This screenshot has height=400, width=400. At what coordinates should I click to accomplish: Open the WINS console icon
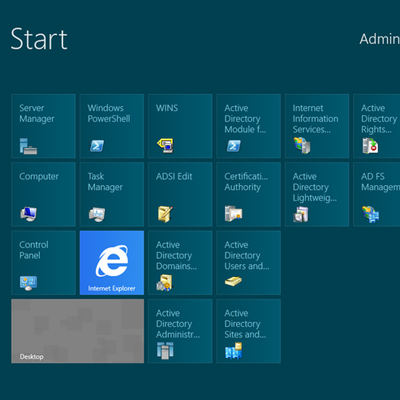[165, 145]
